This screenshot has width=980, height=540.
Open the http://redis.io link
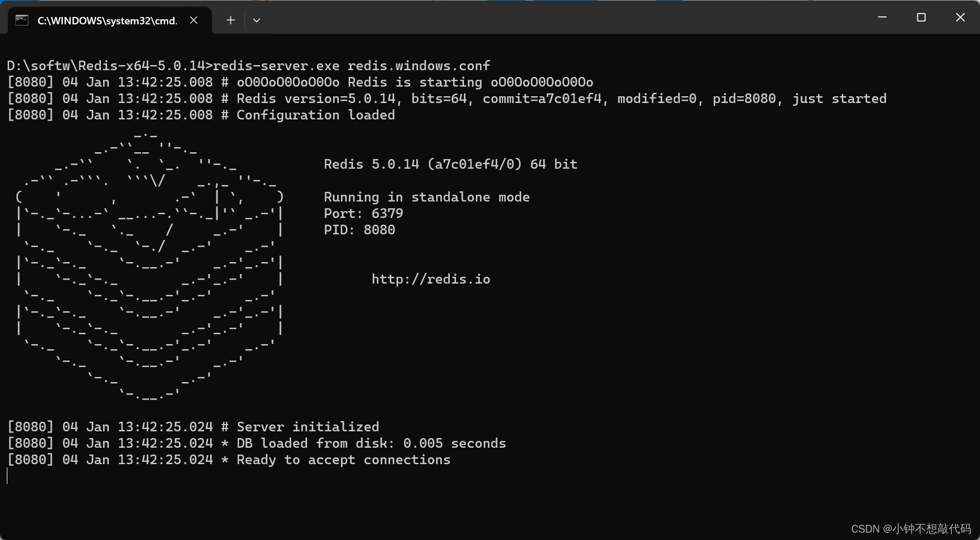coord(431,278)
